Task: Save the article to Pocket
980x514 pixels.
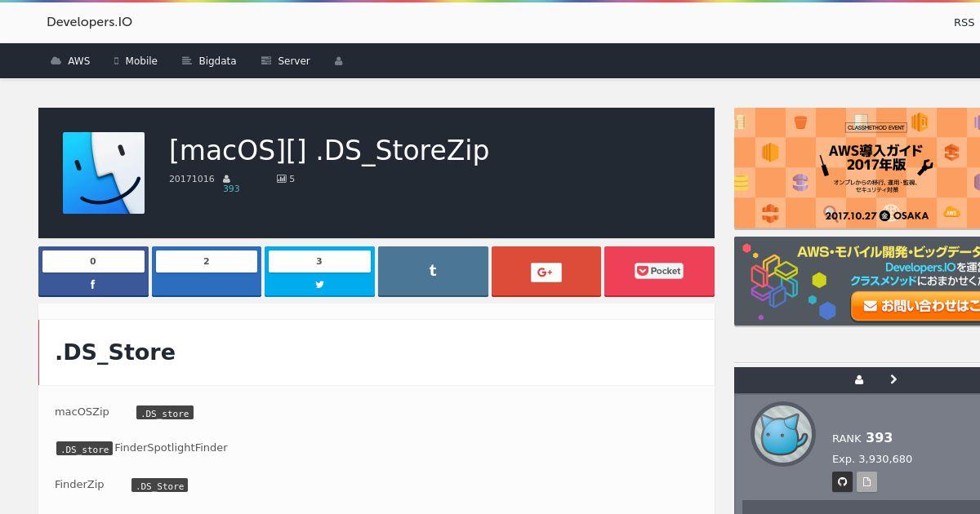Action: tap(659, 271)
